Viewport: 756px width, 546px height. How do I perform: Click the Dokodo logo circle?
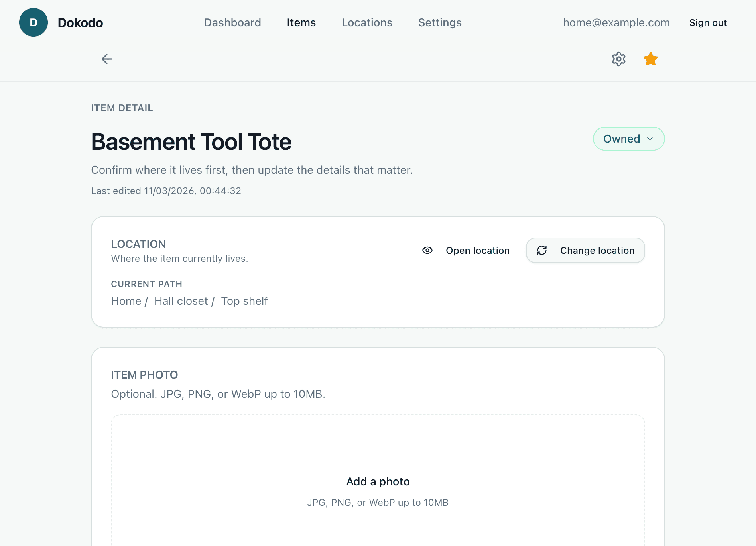tap(33, 22)
